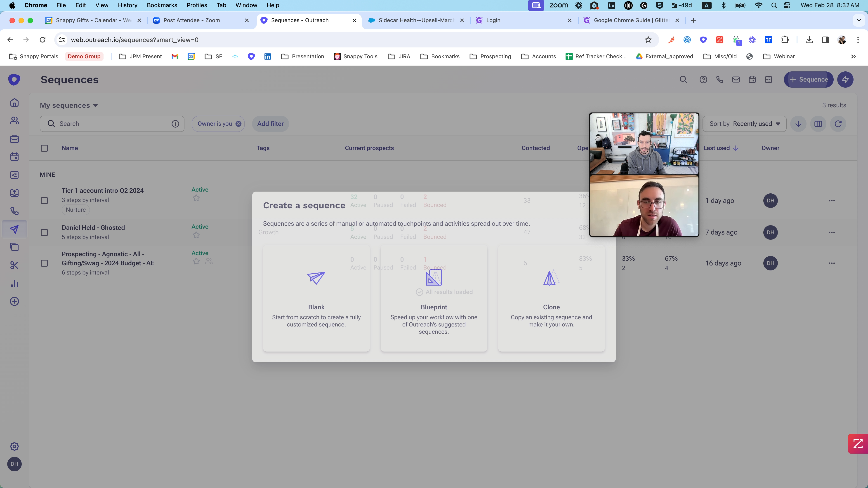Remove the Owner is you filter

click(238, 124)
